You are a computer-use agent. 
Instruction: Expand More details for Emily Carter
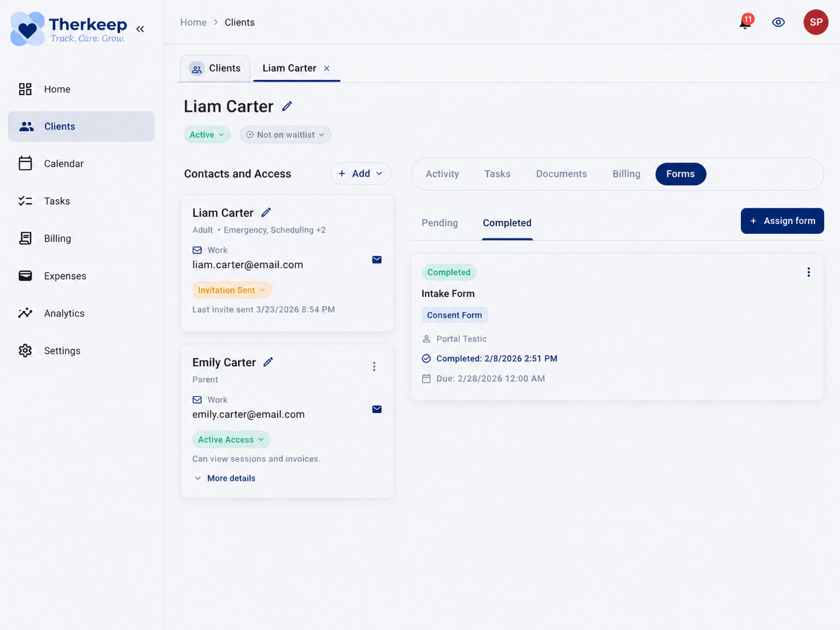pyautogui.click(x=225, y=479)
